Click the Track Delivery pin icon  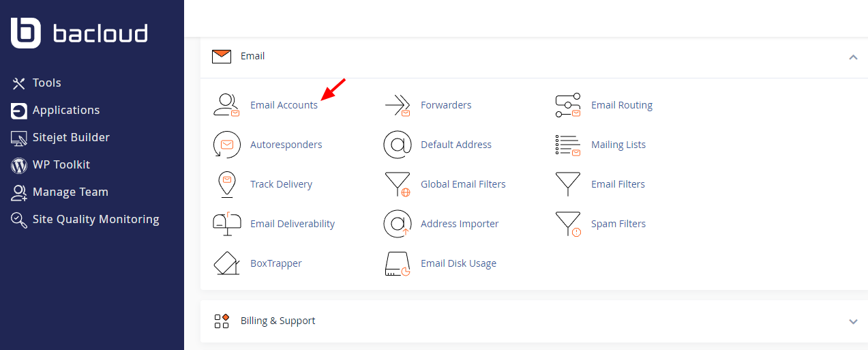pos(226,184)
